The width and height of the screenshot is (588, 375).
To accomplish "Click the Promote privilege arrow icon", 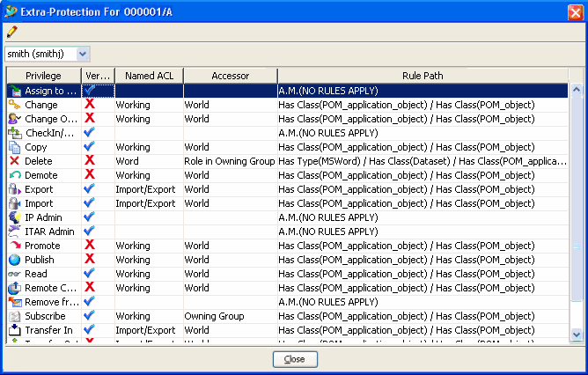I will pyautogui.click(x=14, y=246).
